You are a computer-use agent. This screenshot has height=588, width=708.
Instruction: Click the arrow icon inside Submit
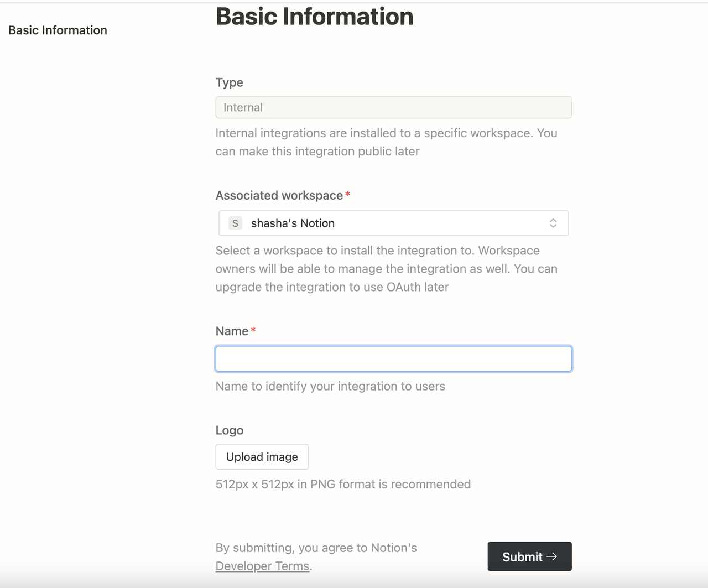551,556
